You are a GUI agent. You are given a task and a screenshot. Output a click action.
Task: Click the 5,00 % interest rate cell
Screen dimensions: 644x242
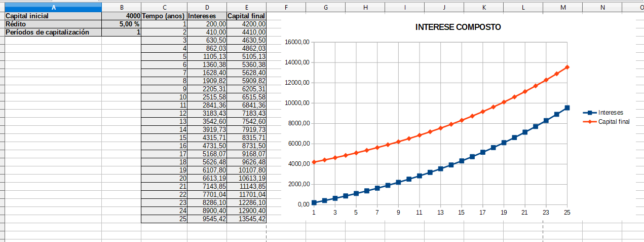(x=122, y=24)
